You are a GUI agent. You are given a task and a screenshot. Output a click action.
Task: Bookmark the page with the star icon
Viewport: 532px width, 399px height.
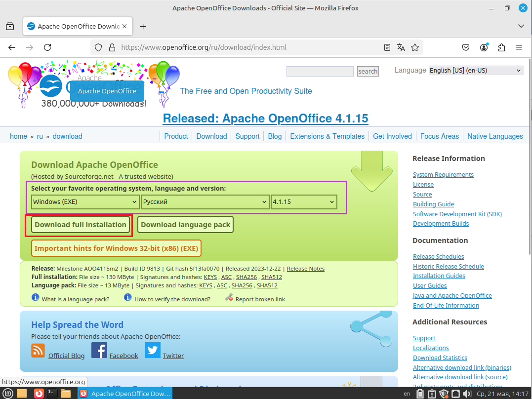click(x=415, y=47)
